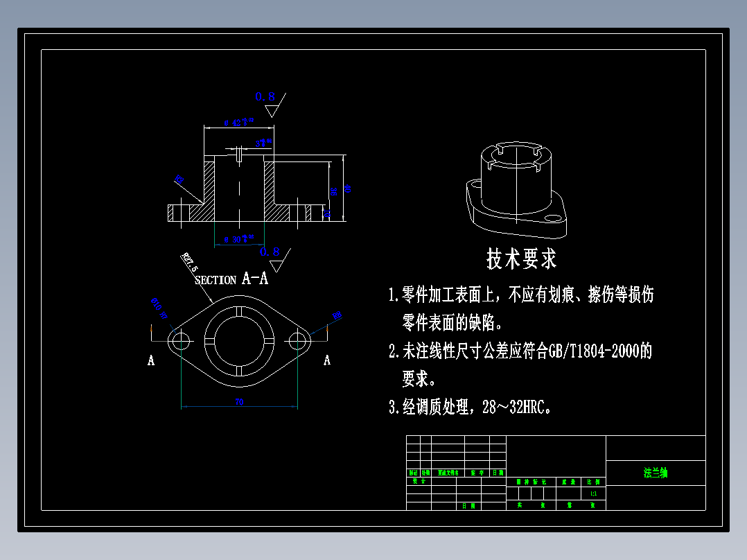
Task: Select the Ø30 diameter dimension
Action: (x=238, y=238)
